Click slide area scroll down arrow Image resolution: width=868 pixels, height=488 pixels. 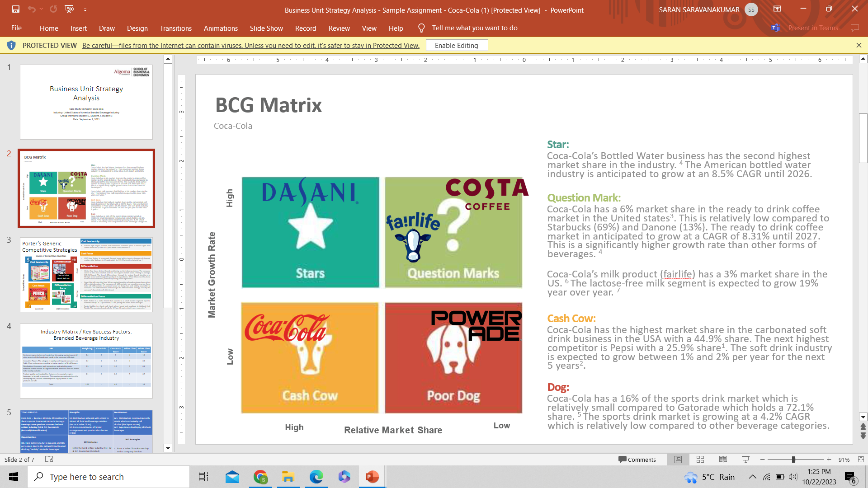[x=863, y=417]
